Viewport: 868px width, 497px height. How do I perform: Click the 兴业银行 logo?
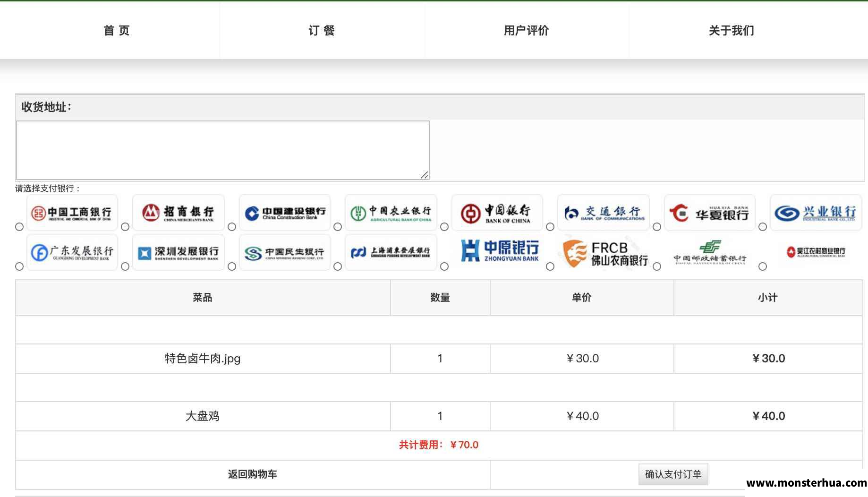click(x=816, y=213)
